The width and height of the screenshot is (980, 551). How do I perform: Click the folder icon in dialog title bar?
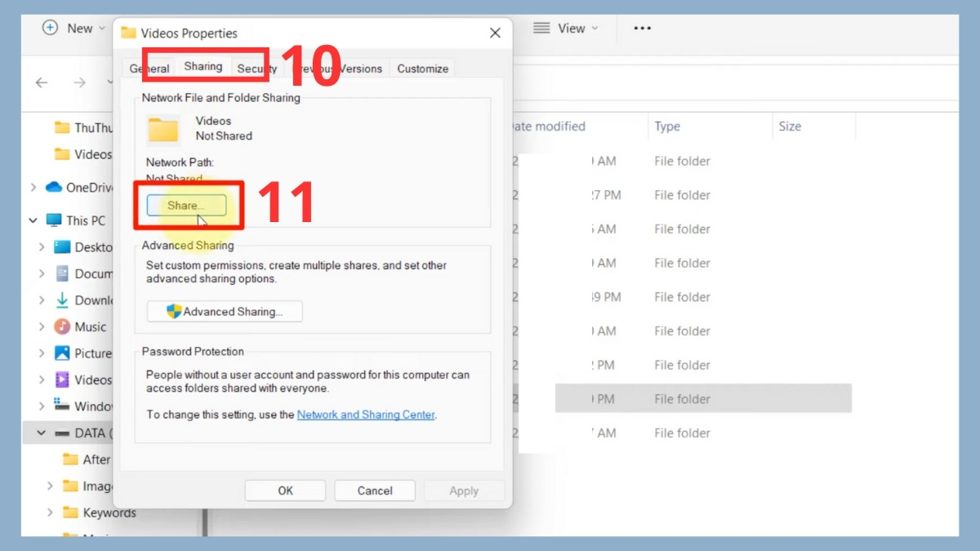pyautogui.click(x=128, y=33)
